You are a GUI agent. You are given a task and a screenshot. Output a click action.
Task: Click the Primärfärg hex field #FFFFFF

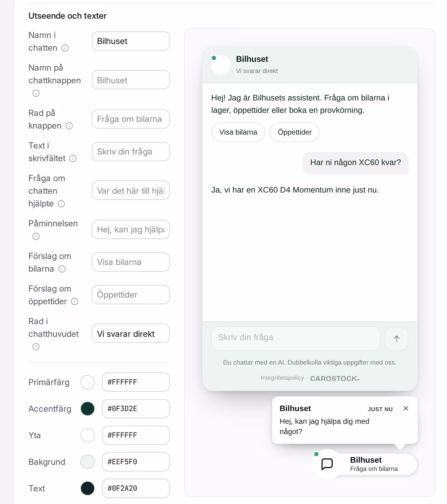coord(136,382)
